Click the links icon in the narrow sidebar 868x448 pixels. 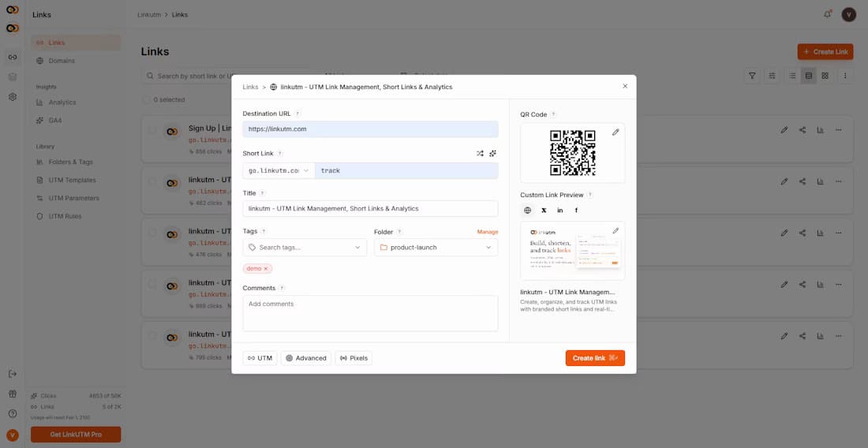[x=12, y=57]
